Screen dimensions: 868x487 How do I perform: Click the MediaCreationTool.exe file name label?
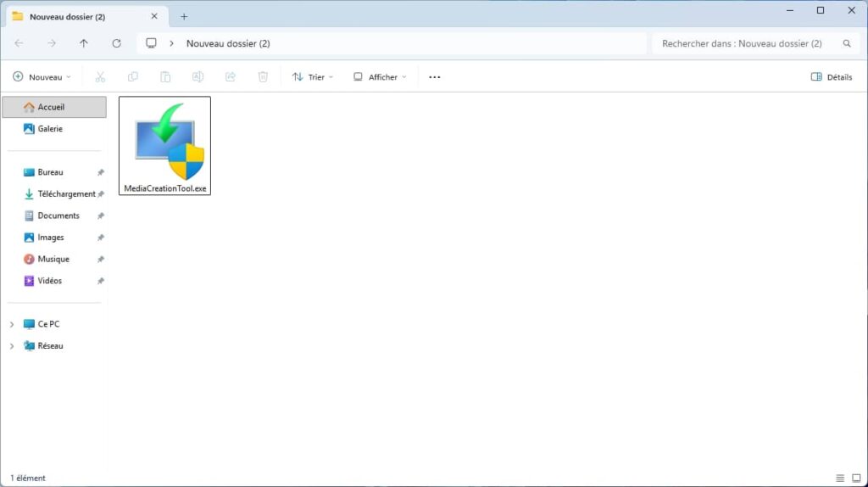pos(165,188)
